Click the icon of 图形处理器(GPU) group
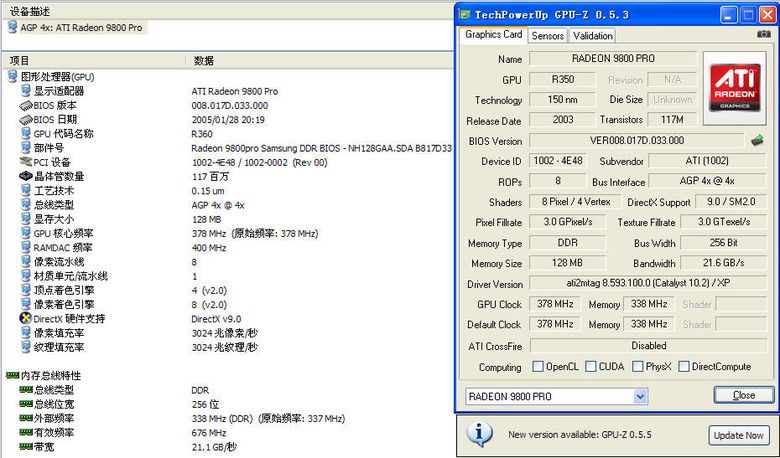 tap(12, 77)
